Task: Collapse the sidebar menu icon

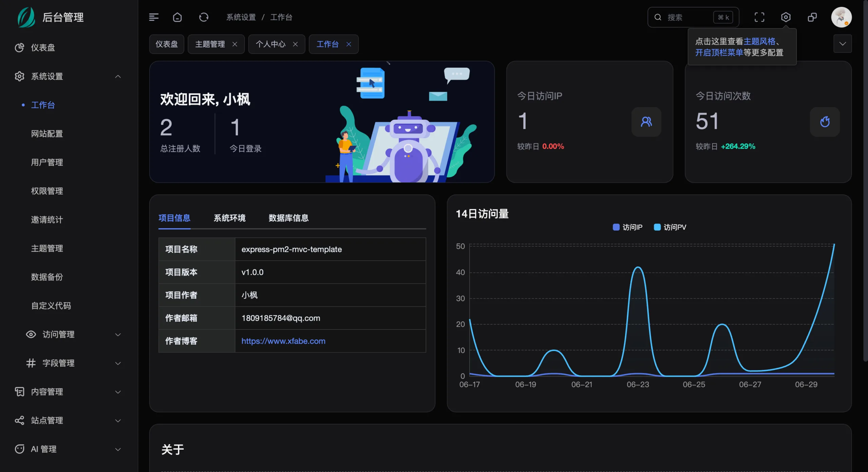Action: point(154,17)
